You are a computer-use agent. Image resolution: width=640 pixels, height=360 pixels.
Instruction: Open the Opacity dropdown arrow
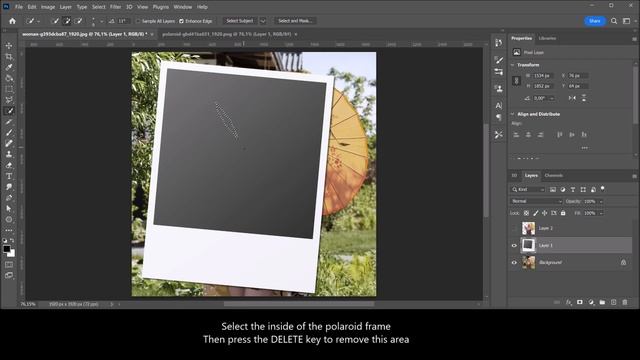coord(601,202)
